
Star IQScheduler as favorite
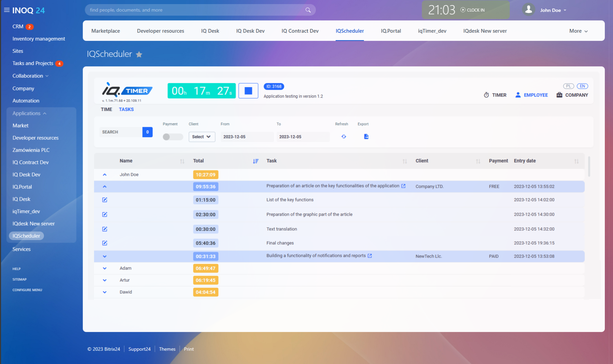tap(139, 54)
